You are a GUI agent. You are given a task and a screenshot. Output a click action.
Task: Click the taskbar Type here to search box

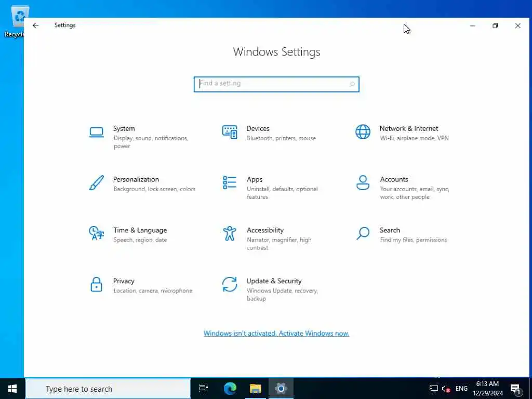click(x=108, y=389)
